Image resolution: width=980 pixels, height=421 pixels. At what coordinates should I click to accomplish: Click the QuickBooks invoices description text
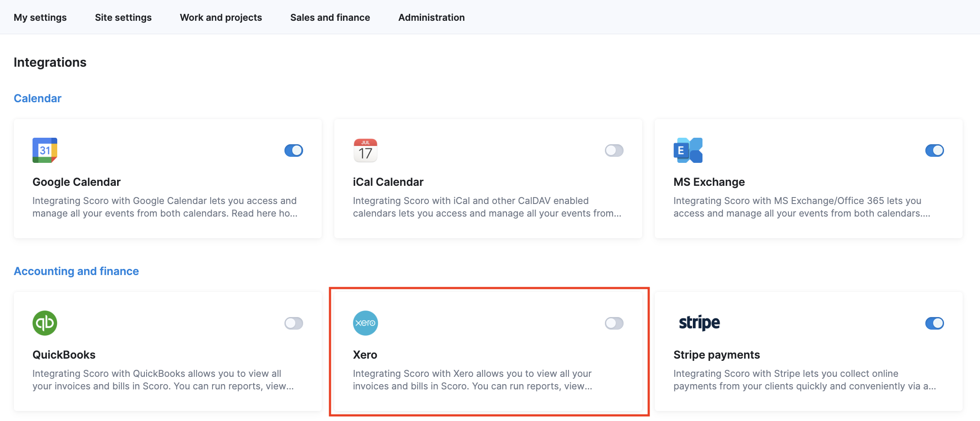163,380
